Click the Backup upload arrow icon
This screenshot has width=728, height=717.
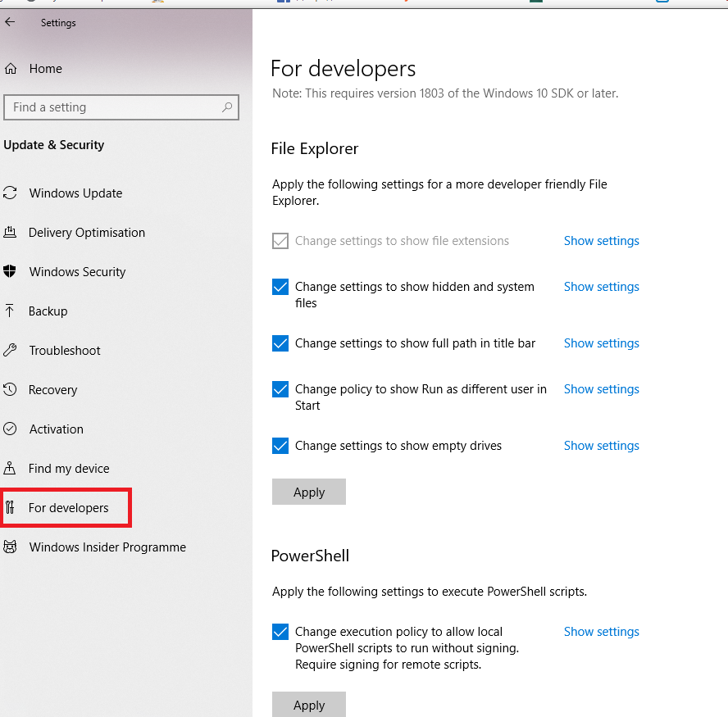tap(10, 311)
